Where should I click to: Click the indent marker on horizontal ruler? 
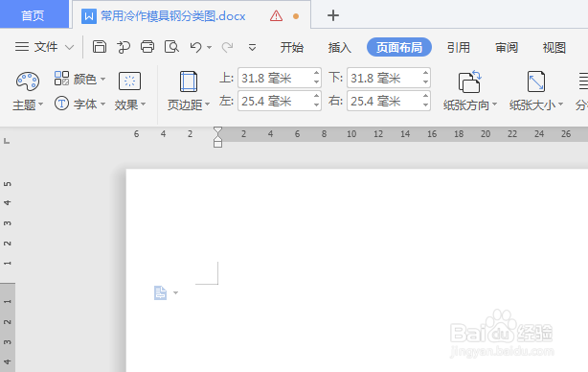[217, 137]
